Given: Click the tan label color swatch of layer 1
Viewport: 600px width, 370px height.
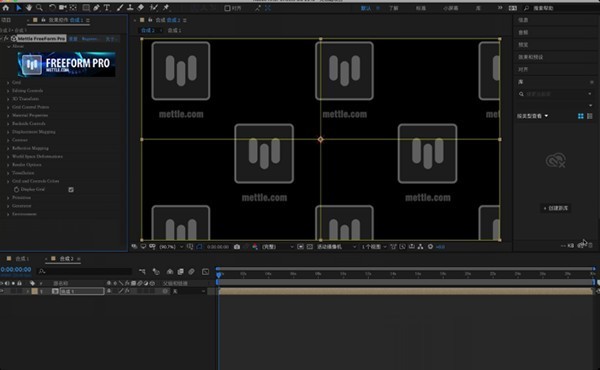Looking at the screenshot, I should (x=34, y=291).
